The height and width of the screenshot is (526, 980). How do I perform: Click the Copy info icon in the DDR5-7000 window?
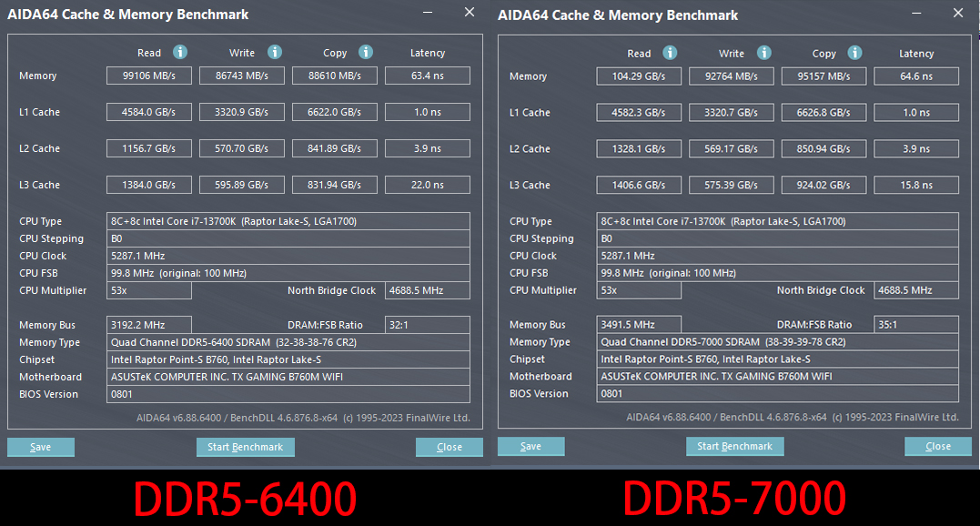point(854,54)
